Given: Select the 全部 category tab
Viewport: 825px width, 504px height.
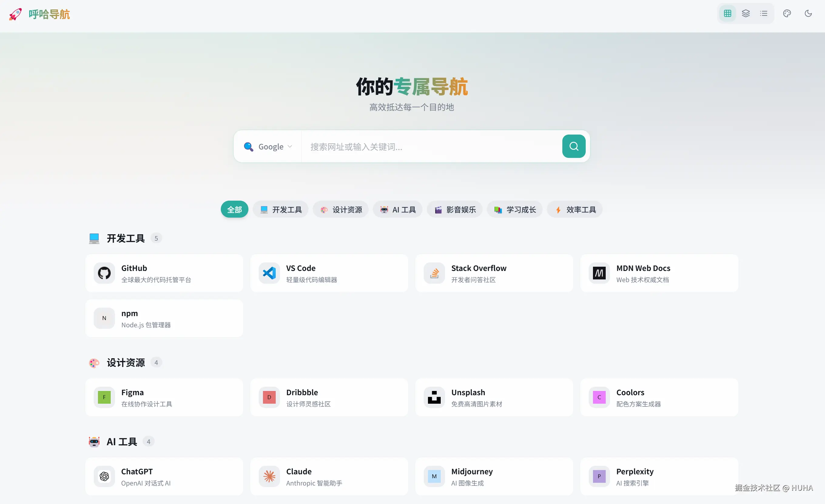Looking at the screenshot, I should [x=234, y=209].
